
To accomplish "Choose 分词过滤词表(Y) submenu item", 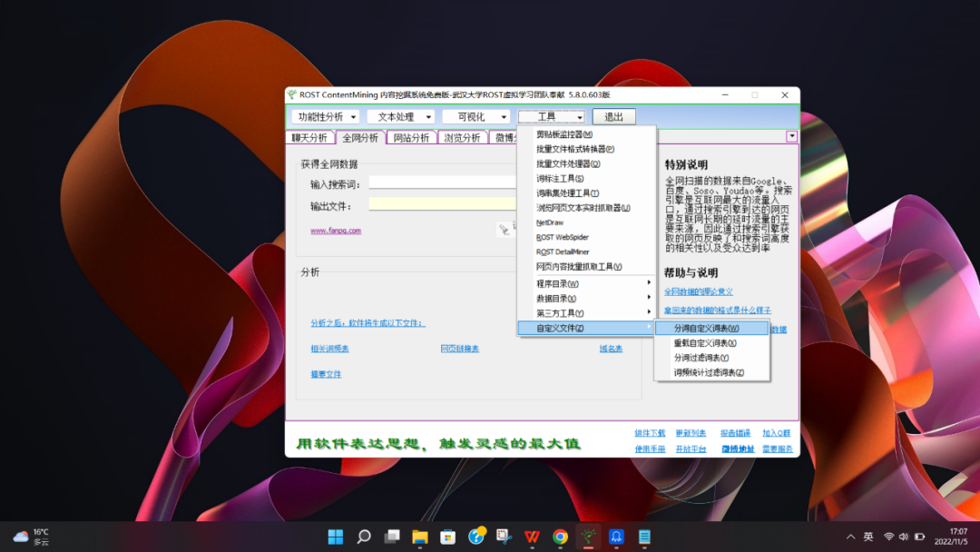I will click(712, 358).
